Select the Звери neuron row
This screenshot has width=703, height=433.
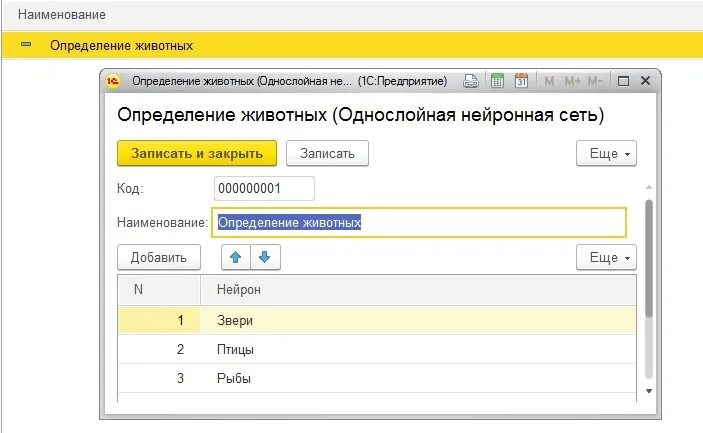tap(377, 320)
